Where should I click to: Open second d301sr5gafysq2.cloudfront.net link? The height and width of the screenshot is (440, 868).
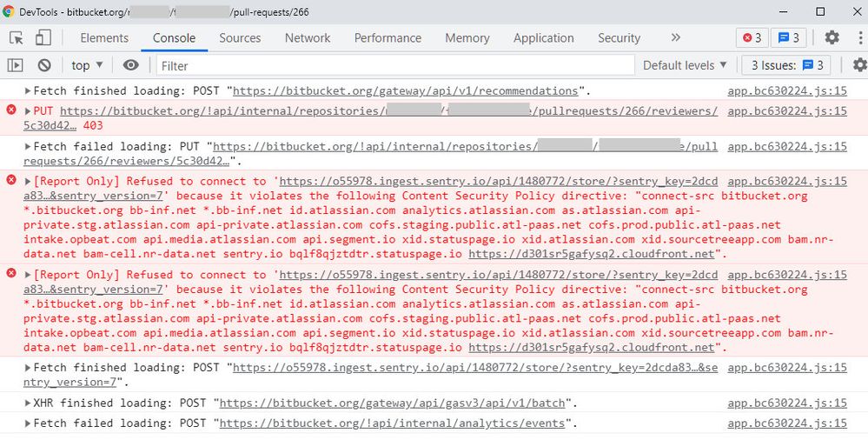coord(592,348)
